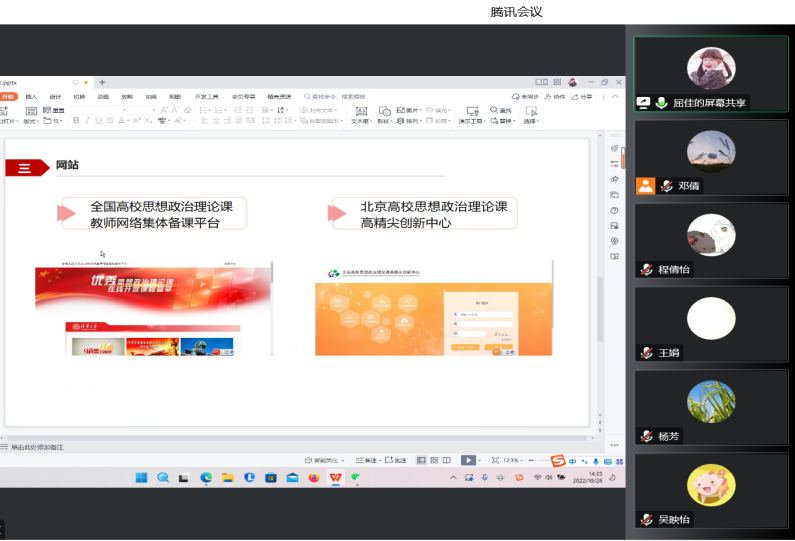795x541 pixels.
Task: Click the WPS Office taskbar icon
Action: coord(336,478)
